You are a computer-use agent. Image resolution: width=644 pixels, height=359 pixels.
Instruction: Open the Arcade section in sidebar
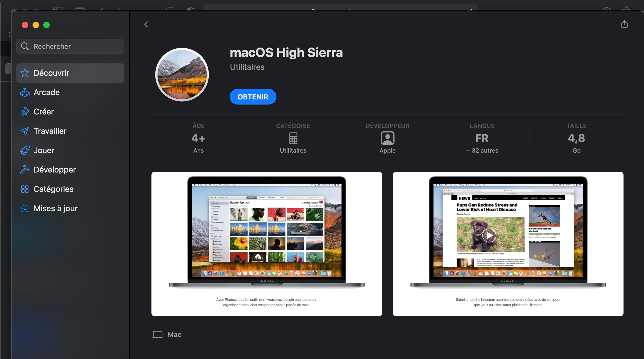[x=47, y=92]
